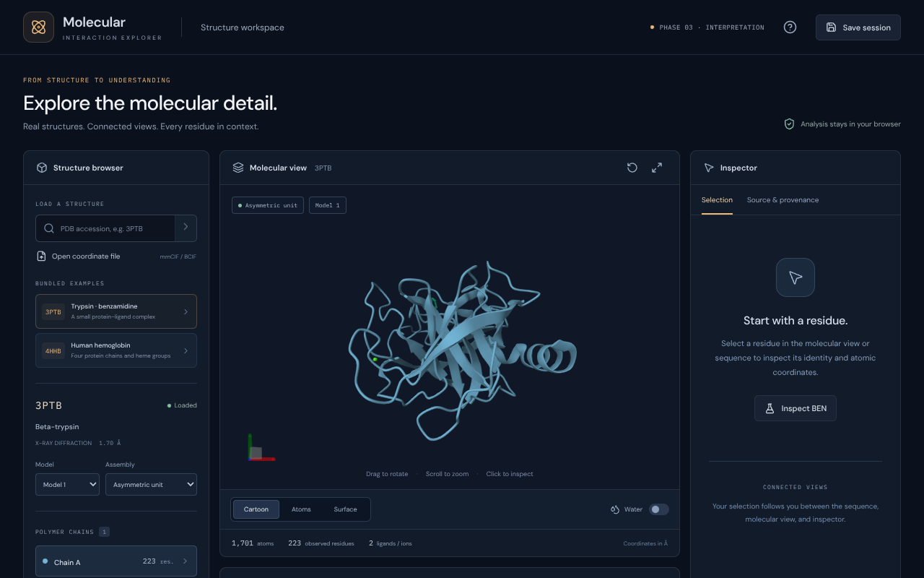
Task: Submit PDB accession with arrow button
Action: (186, 228)
